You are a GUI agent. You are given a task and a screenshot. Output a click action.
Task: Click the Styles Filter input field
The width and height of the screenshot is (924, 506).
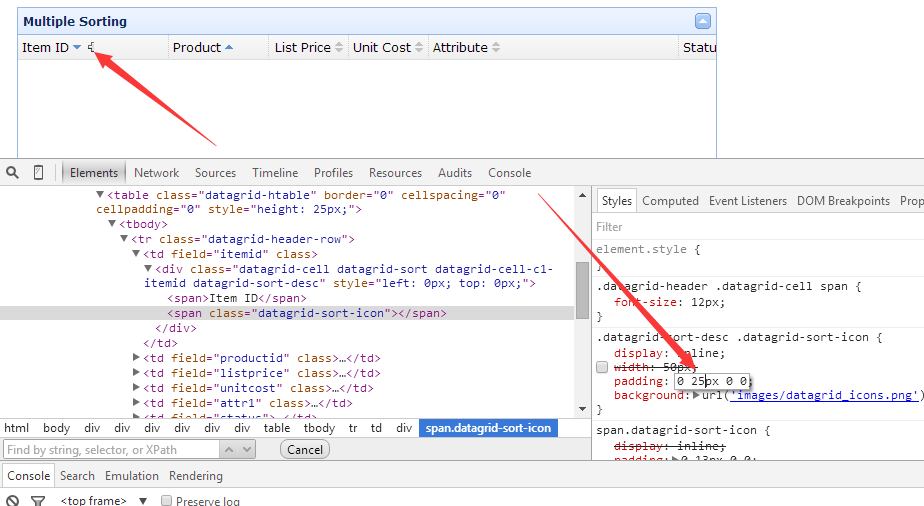(758, 227)
